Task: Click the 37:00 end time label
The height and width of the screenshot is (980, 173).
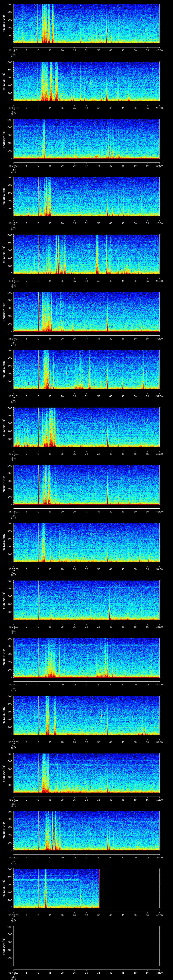Action: click(x=160, y=742)
